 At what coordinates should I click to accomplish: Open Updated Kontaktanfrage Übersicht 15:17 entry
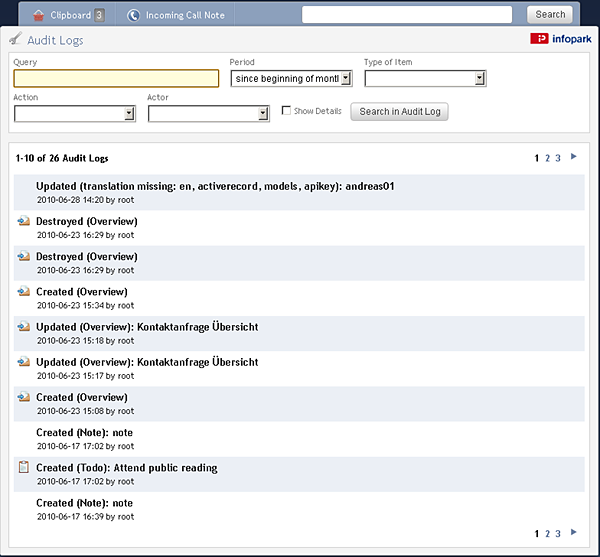pyautogui.click(x=147, y=362)
